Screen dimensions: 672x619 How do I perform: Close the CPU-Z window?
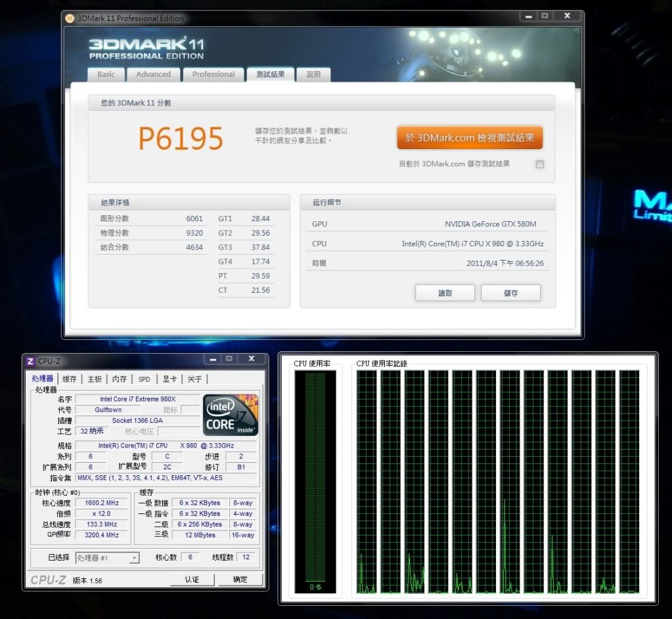(252, 358)
